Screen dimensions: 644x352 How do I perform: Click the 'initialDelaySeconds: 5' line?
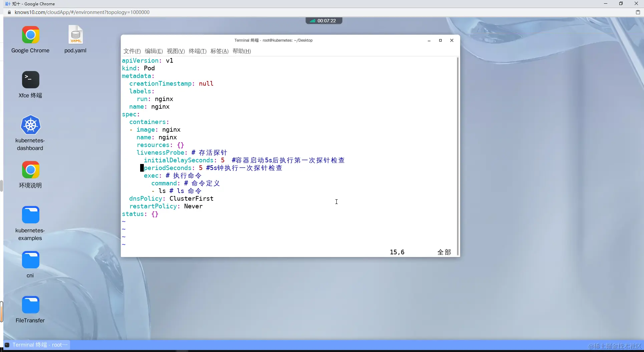pos(244,160)
